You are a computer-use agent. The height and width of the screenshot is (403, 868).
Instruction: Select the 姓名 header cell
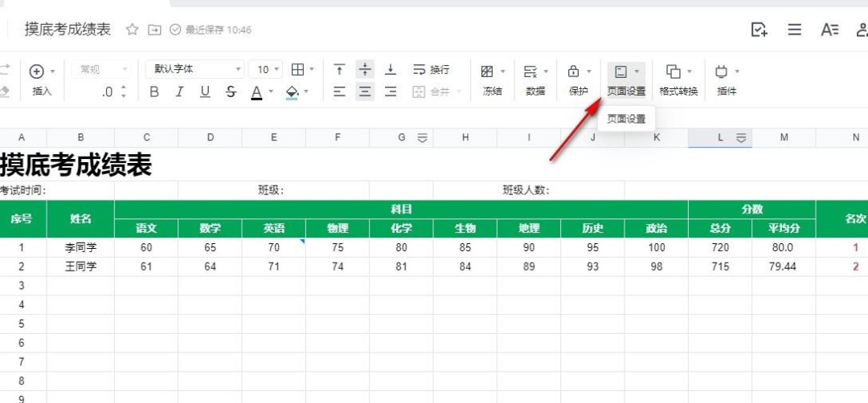click(x=81, y=219)
